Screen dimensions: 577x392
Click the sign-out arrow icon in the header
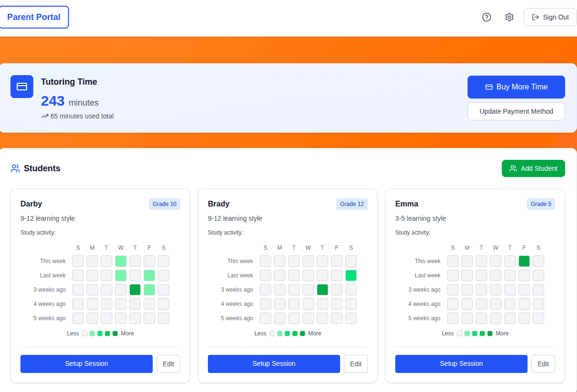pos(535,17)
